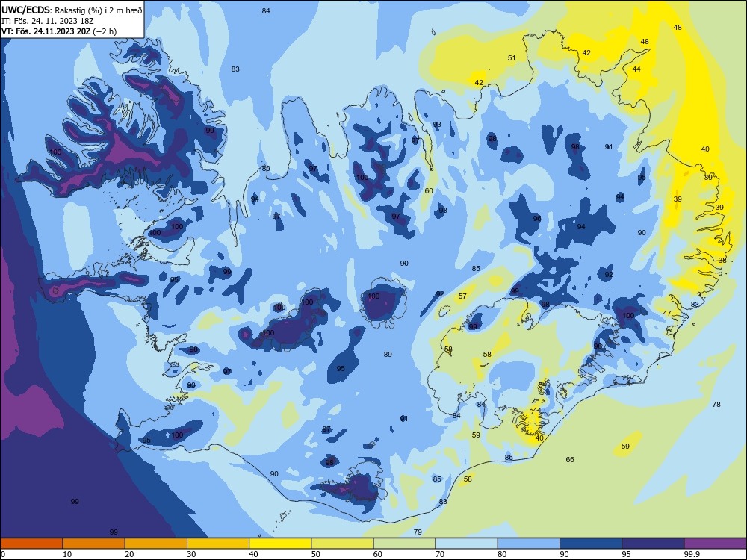
Task: Click the map value '47' near the east coast
Action: tap(667, 314)
